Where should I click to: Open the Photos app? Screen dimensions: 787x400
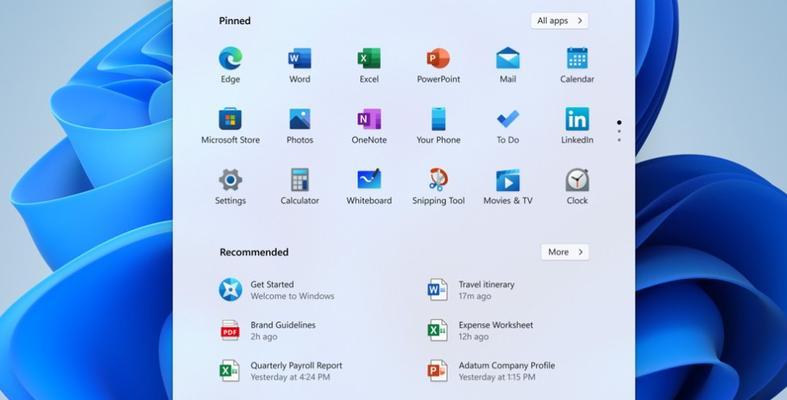pyautogui.click(x=300, y=126)
